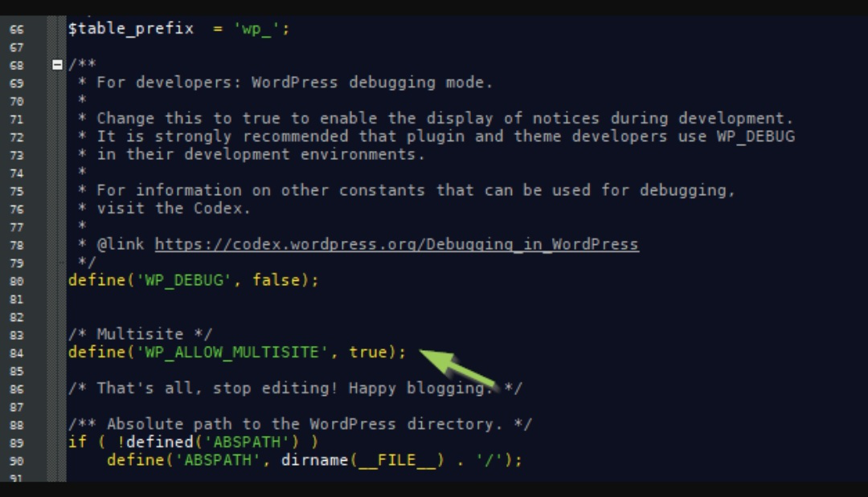The width and height of the screenshot is (868, 497).
Task: Click the Absolute path comment line
Action: (300, 424)
